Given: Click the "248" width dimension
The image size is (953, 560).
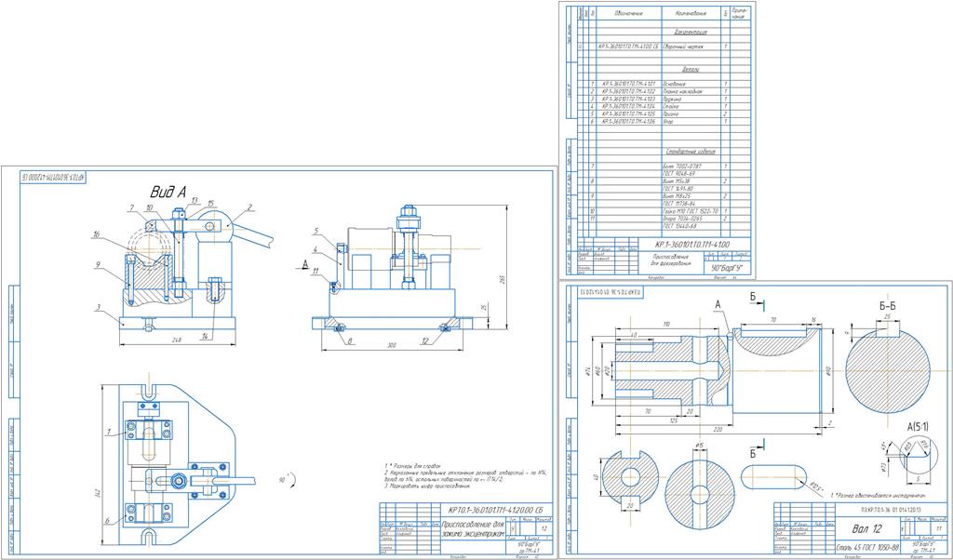Looking at the screenshot, I should tap(176, 340).
